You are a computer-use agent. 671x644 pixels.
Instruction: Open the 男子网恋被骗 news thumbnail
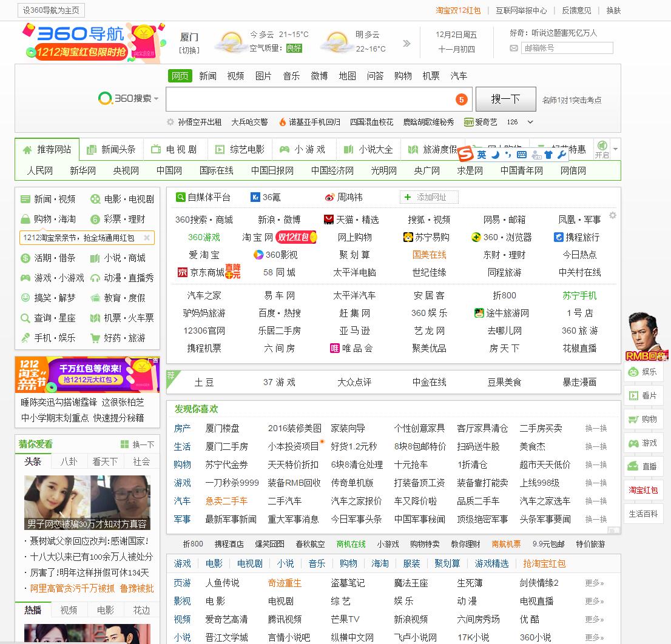(x=87, y=503)
